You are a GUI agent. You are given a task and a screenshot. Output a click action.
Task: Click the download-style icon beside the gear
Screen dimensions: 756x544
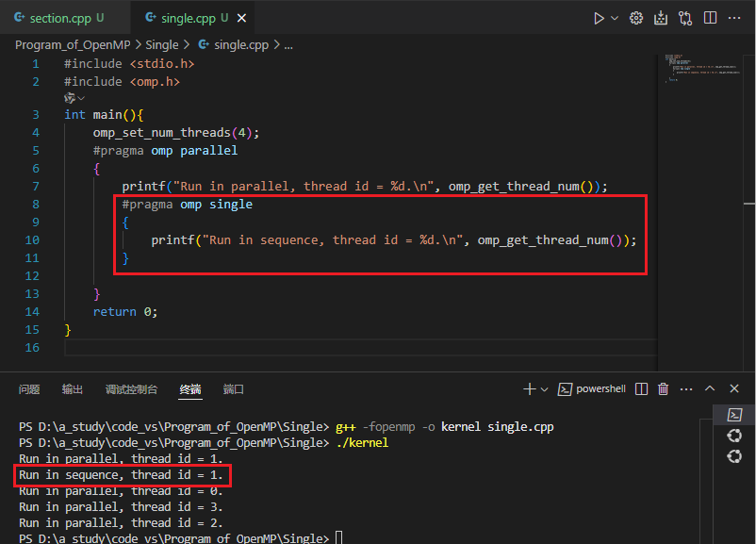(661, 18)
